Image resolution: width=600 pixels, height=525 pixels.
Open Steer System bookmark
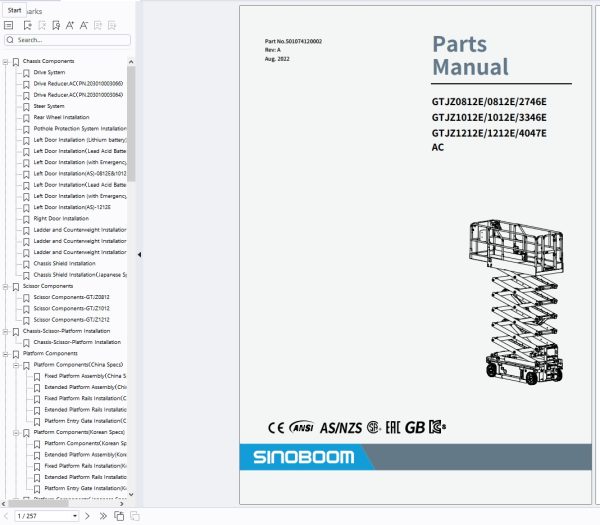pos(49,106)
